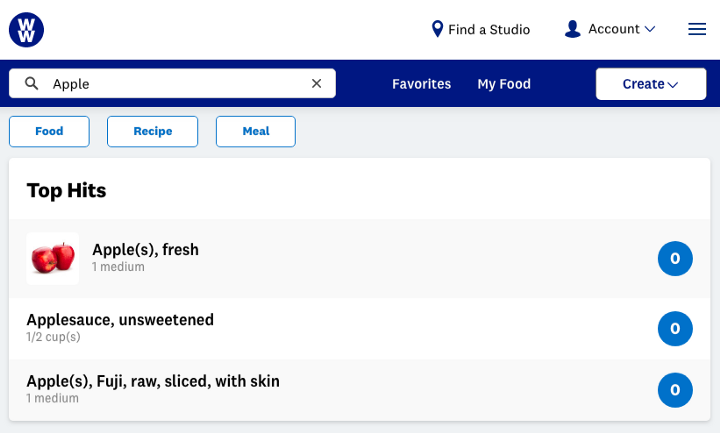Clear the Apple search text

coord(316,84)
